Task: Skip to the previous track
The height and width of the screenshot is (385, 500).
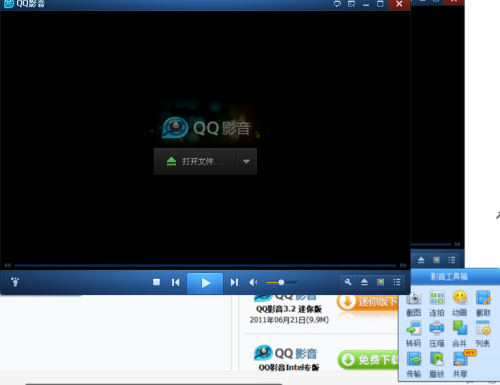Action: [x=176, y=283]
